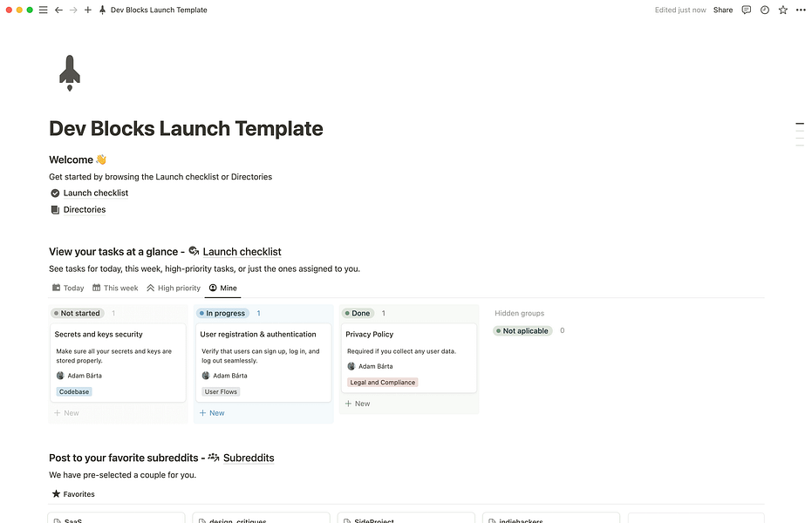
Task: Add a new page with the plus icon
Action: pyautogui.click(x=87, y=10)
